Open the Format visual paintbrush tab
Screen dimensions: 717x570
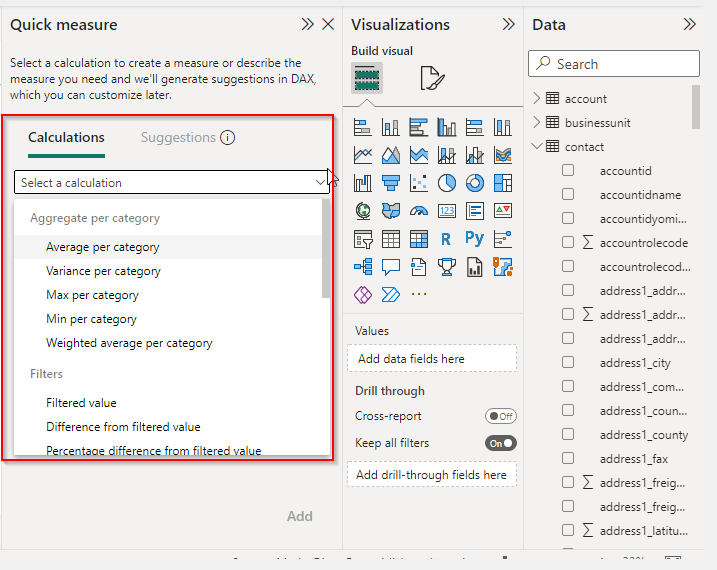(x=431, y=78)
